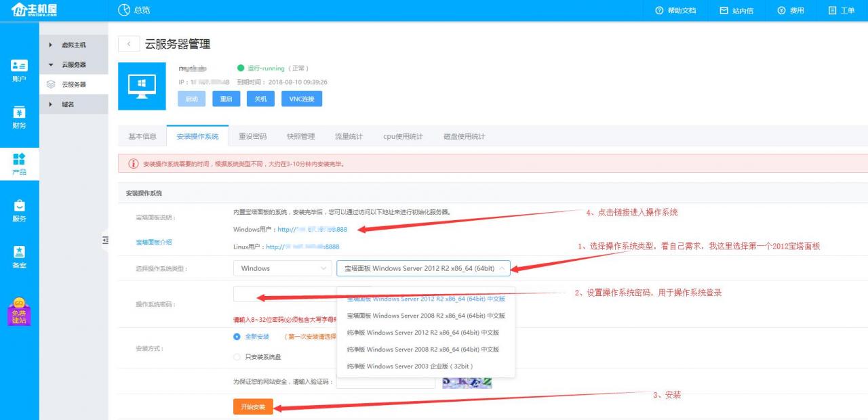The image size is (868, 420).
Task: Open the 总览 overview icon
Action: (124, 10)
